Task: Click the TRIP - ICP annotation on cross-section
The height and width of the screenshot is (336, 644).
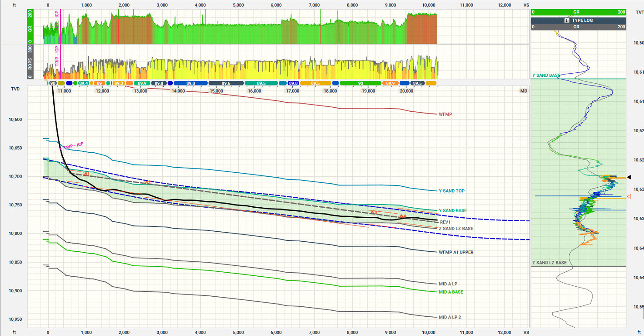Action: tap(73, 146)
